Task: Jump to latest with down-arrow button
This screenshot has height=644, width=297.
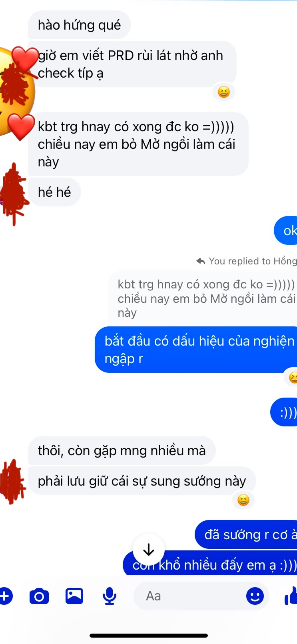Action: (x=149, y=550)
